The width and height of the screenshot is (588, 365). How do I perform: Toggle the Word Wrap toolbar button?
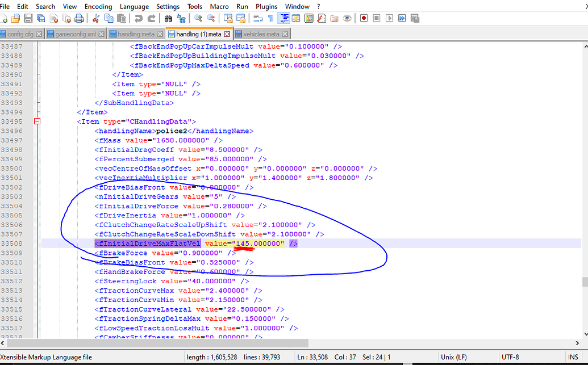click(x=257, y=18)
